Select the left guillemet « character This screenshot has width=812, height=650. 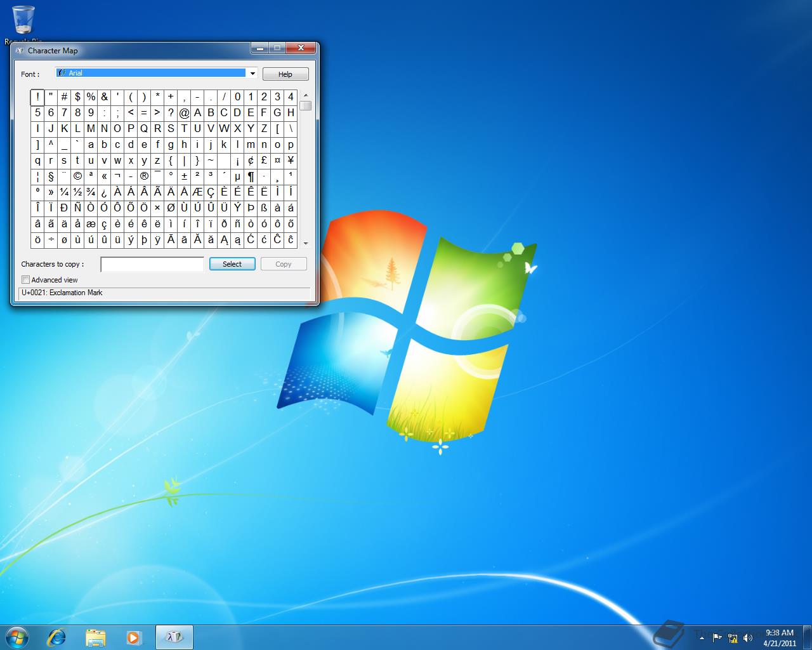pyautogui.click(x=104, y=176)
